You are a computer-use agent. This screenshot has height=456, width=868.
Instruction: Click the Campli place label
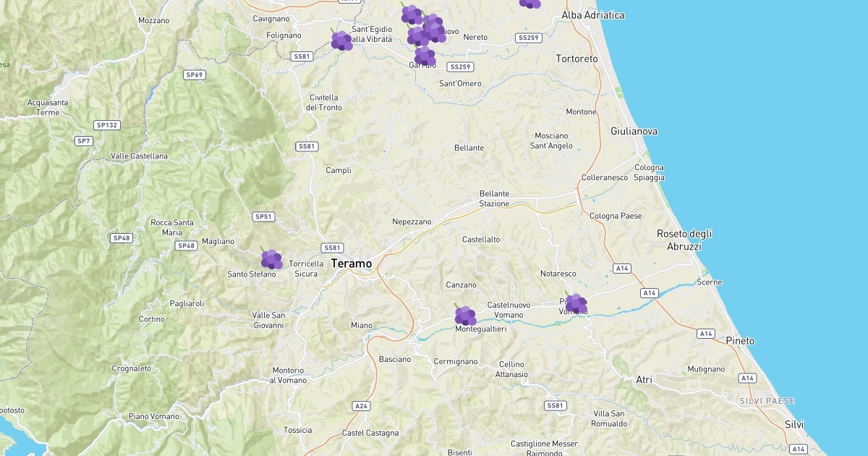pyautogui.click(x=339, y=170)
